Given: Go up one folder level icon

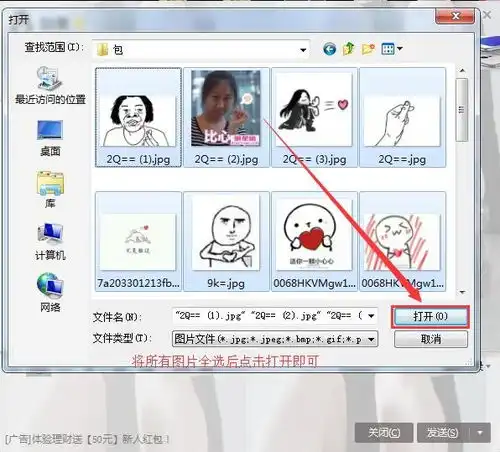Looking at the screenshot, I should pos(349,49).
